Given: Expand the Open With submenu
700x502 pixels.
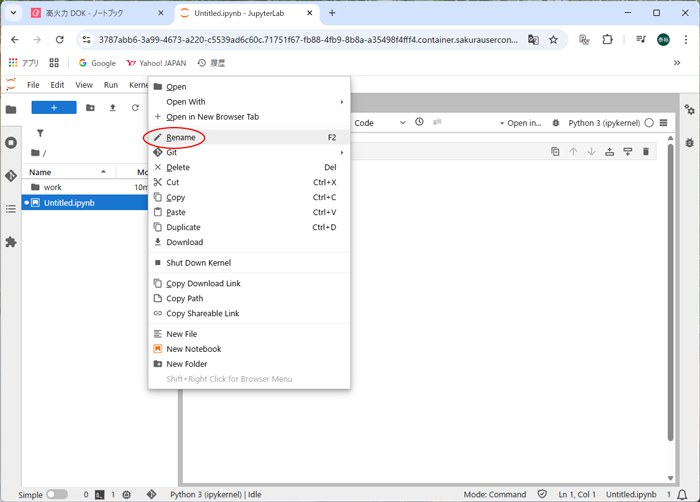Looking at the screenshot, I should click(249, 102).
